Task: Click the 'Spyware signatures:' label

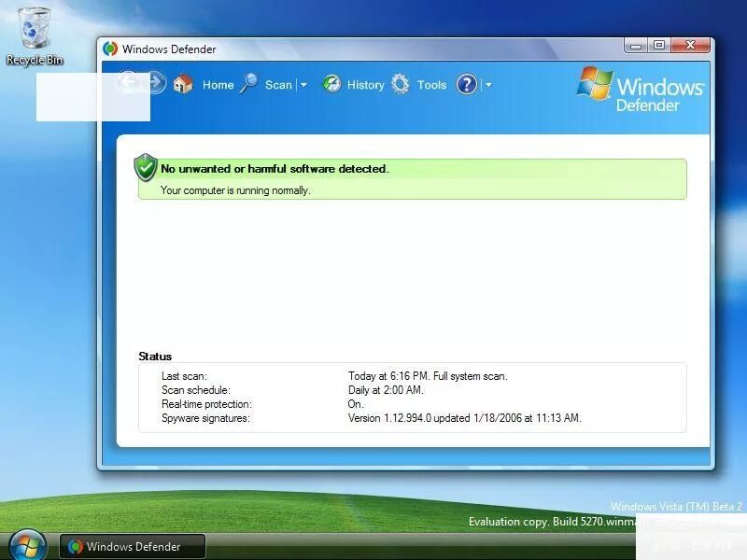Action: pyautogui.click(x=205, y=418)
